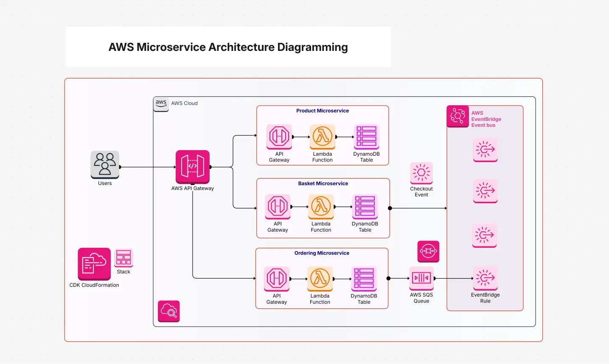This screenshot has width=609, height=364.
Task: Select the AWS EventBridge Event bus icon
Action: [457, 116]
